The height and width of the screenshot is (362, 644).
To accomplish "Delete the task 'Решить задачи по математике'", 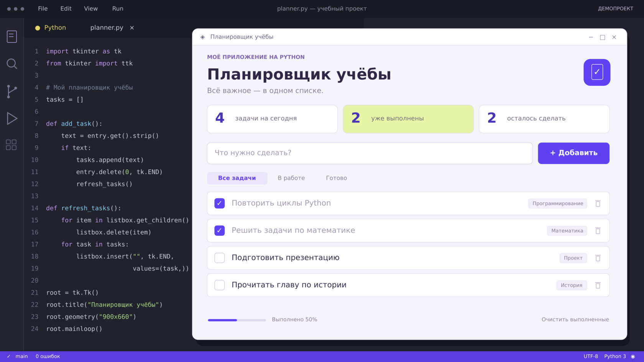I will [x=598, y=231].
